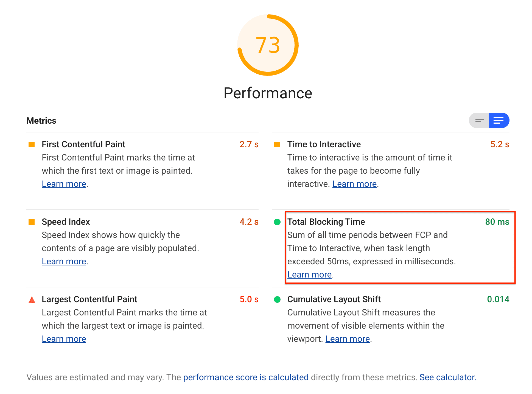Click the grid view toggle icon
Image resolution: width=532 pixels, height=394 pixels.
coord(479,121)
